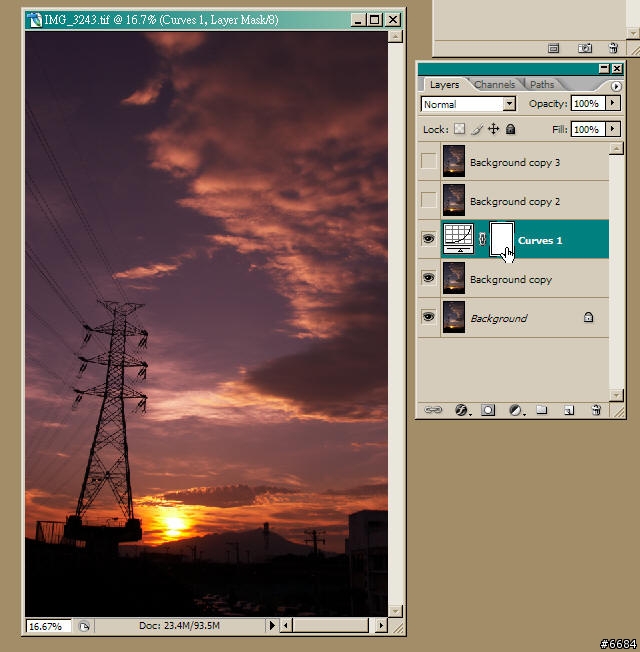This screenshot has width=640, height=652.
Task: Click Layers panel scrollbar down arrow
Action: [616, 395]
